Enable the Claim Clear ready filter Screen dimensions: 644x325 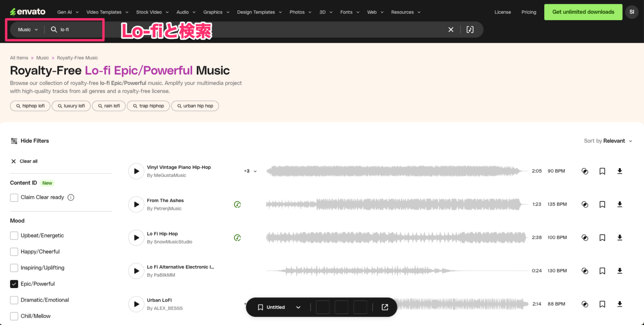point(14,197)
